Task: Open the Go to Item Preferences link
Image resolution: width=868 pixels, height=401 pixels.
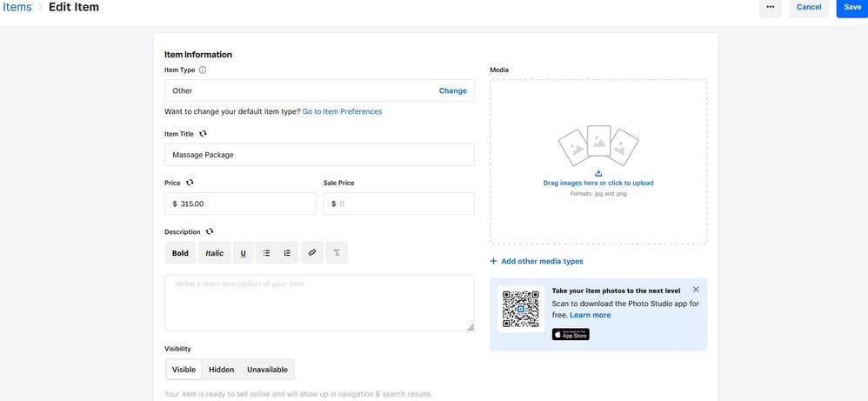Action: (342, 111)
